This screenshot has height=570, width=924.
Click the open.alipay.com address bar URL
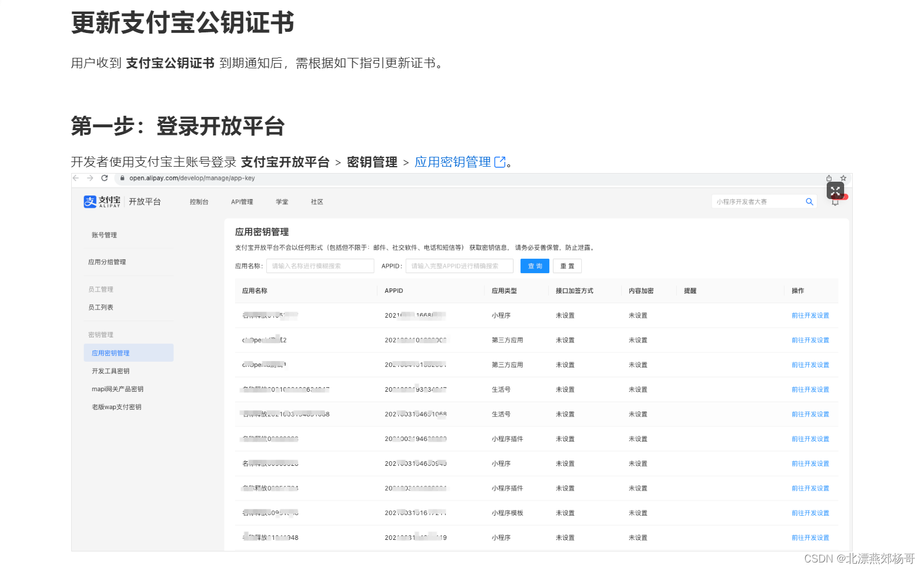pyautogui.click(x=192, y=178)
